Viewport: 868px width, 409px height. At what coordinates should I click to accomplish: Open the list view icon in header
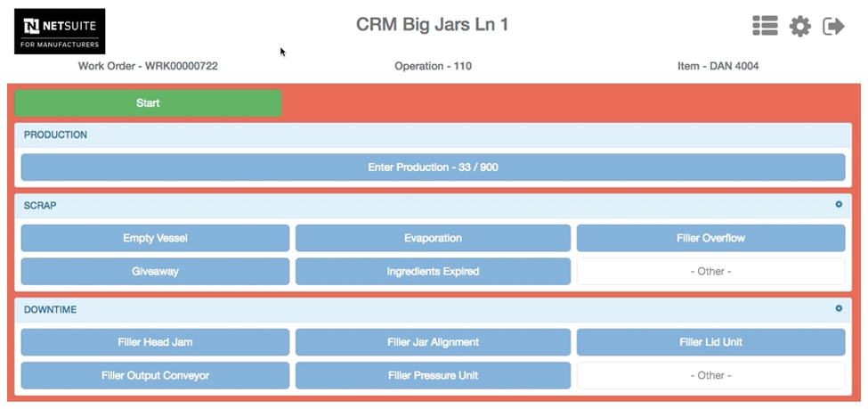click(765, 26)
